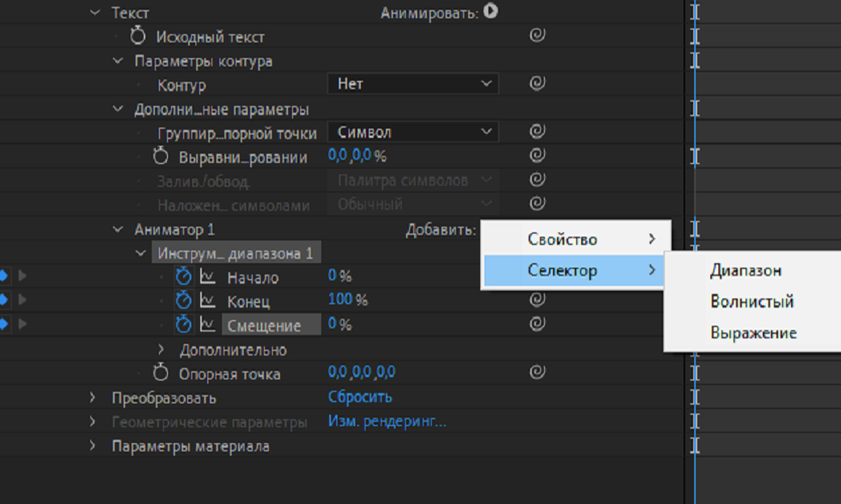Toggle the stopwatch for Начало

point(183,277)
